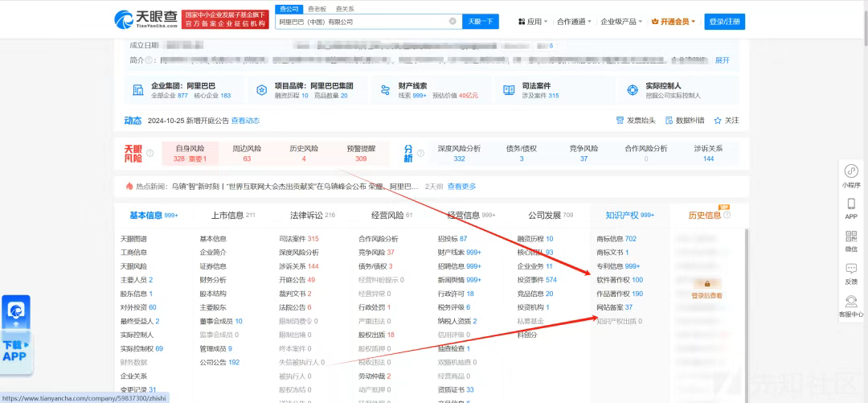Screen dimensions: 868x403
Task: Click the 数据纠错 icon
Action: (669, 121)
